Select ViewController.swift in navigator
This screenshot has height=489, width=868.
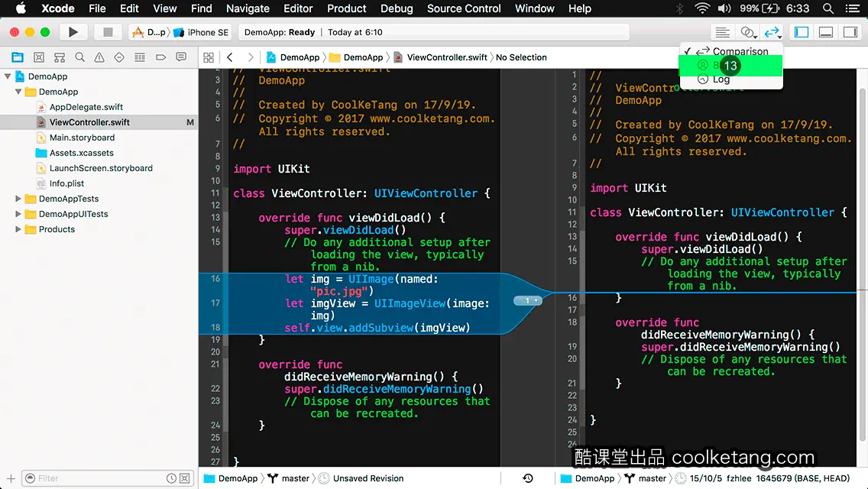pos(89,121)
